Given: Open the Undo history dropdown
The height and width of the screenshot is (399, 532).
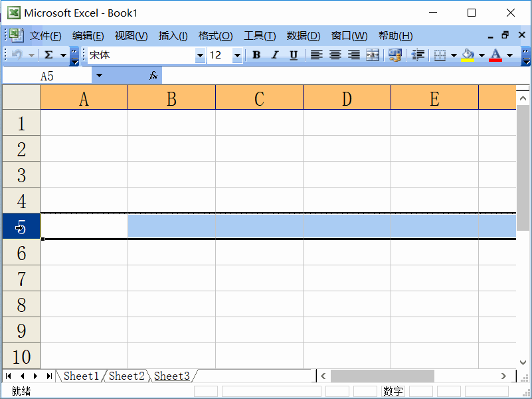Looking at the screenshot, I should pos(31,55).
